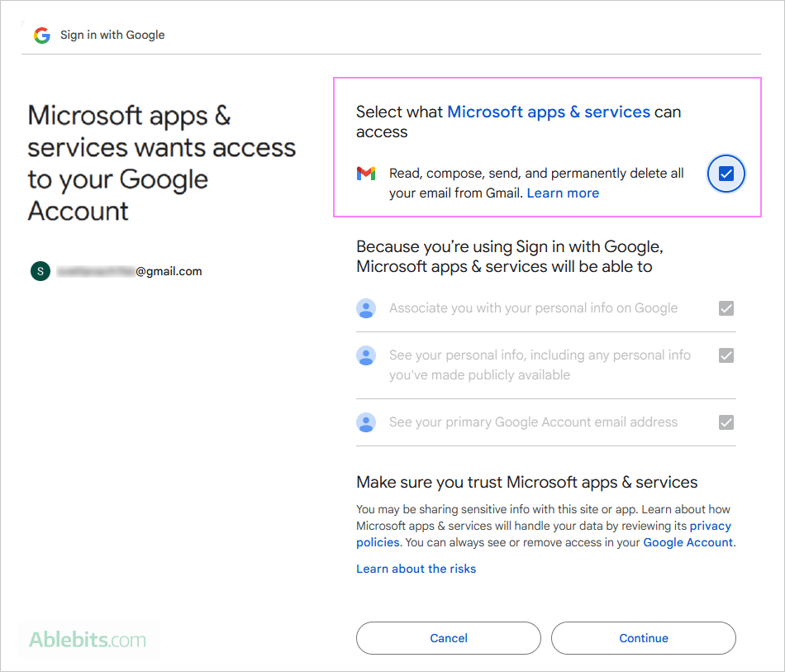This screenshot has width=785, height=672.
Task: Select the checkmark icon inside the Gmail checkbox
Action: (x=726, y=174)
